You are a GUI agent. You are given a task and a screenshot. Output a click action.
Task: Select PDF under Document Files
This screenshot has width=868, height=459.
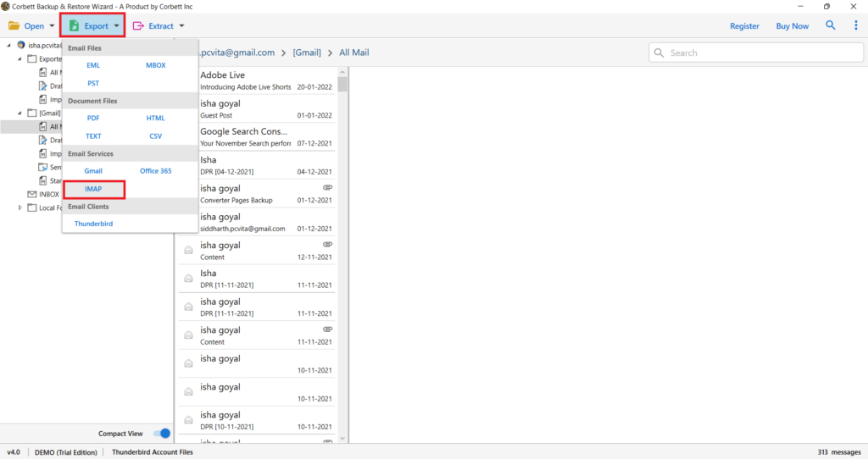pyautogui.click(x=93, y=118)
